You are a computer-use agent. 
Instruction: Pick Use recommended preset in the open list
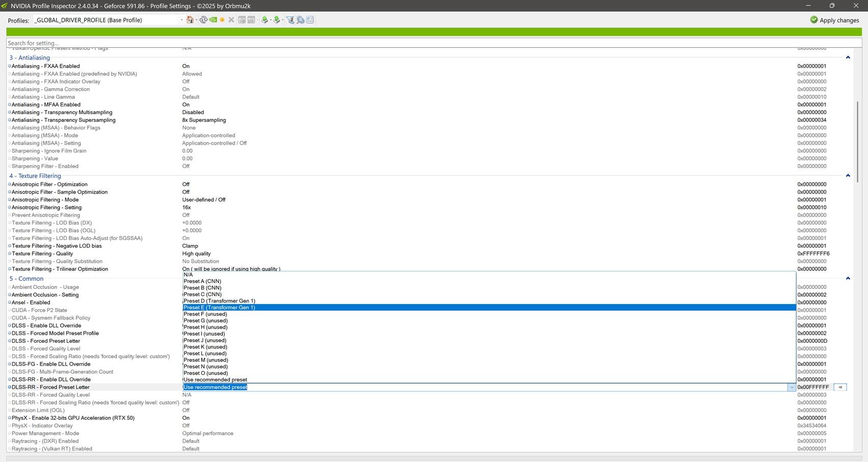tap(489, 380)
